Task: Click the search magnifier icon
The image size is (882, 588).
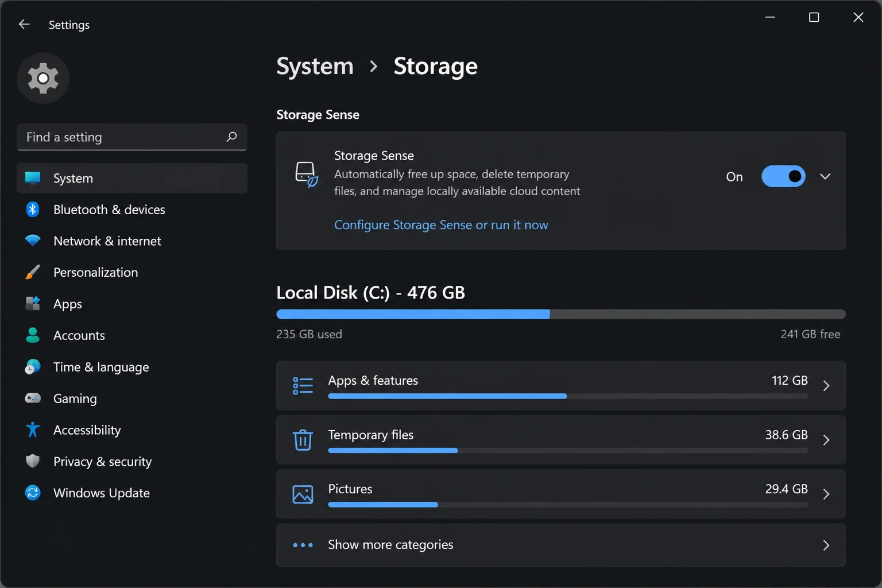Action: (x=231, y=137)
